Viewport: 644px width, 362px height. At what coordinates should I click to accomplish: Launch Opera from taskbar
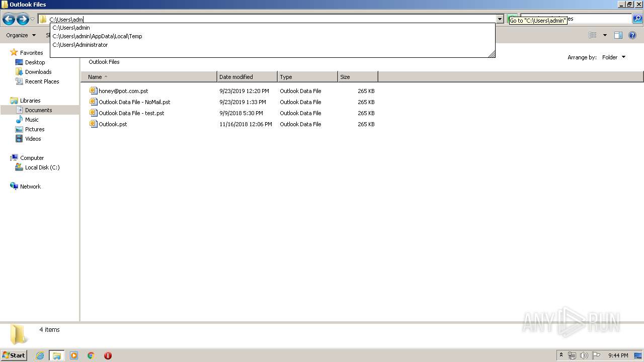click(x=108, y=355)
